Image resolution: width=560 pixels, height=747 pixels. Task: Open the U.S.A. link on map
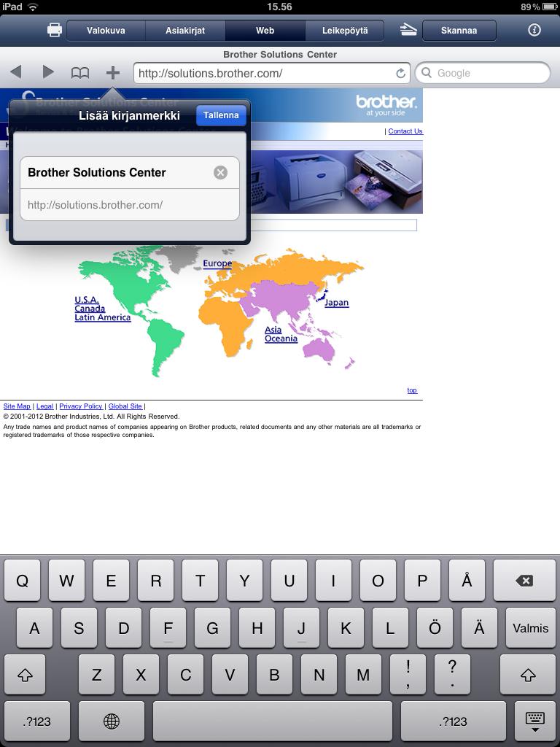(x=87, y=300)
